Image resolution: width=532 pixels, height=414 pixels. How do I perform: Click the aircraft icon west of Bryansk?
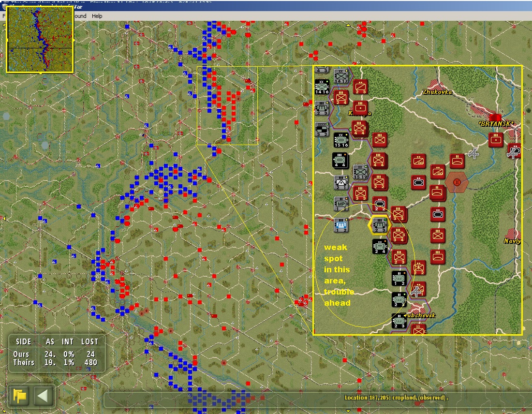pyautogui.click(x=473, y=154)
